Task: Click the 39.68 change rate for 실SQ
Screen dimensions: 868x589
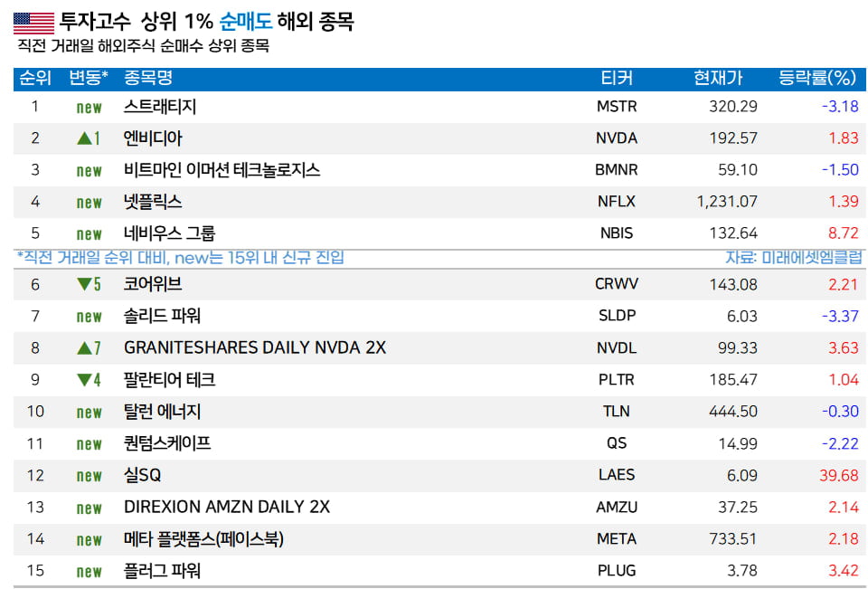Action: (x=838, y=475)
